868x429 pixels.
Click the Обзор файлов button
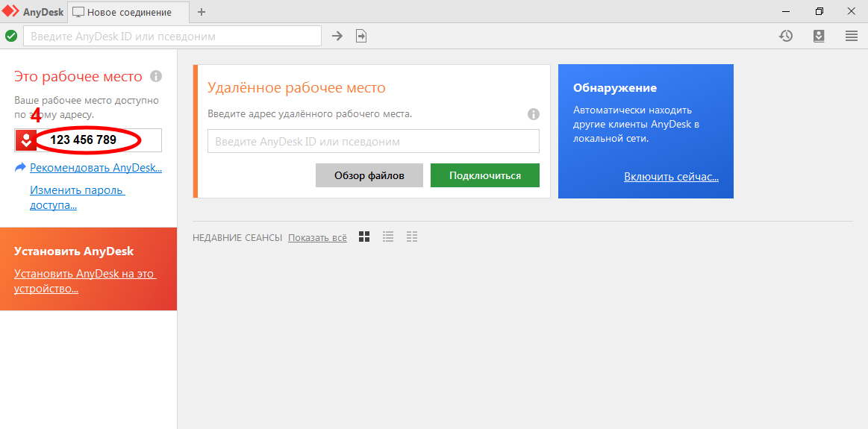coord(369,175)
